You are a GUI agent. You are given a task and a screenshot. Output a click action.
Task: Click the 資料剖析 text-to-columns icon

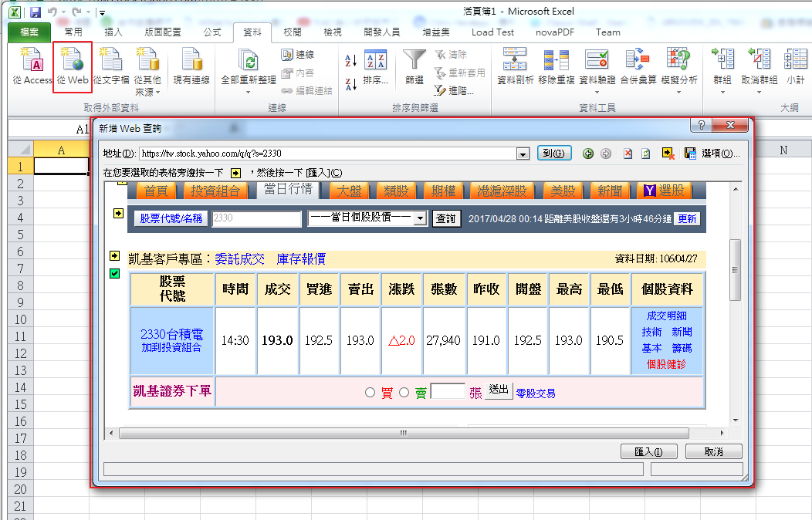coord(515,66)
